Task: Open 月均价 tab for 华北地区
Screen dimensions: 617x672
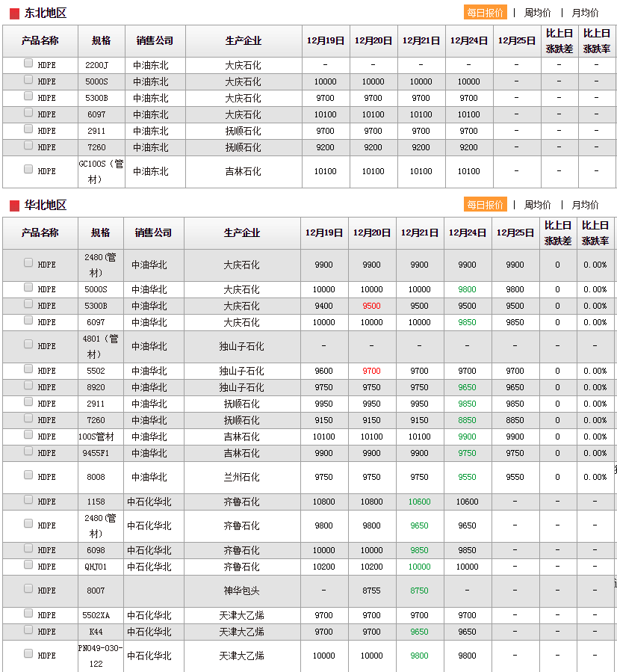Action: 585,205
